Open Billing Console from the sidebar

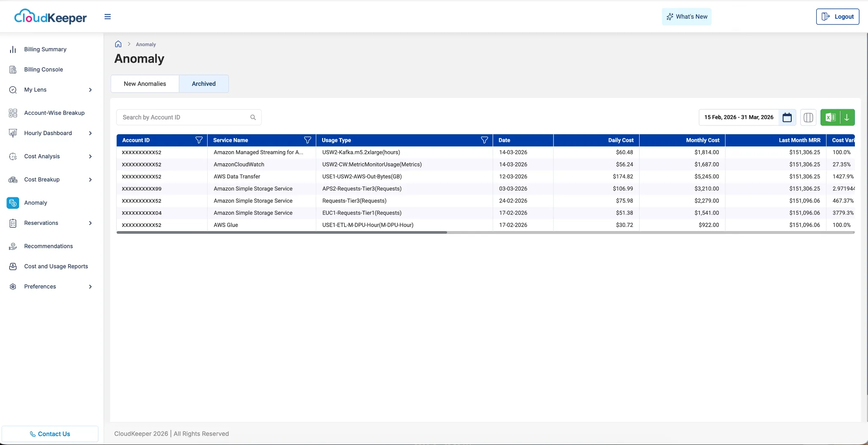click(44, 69)
